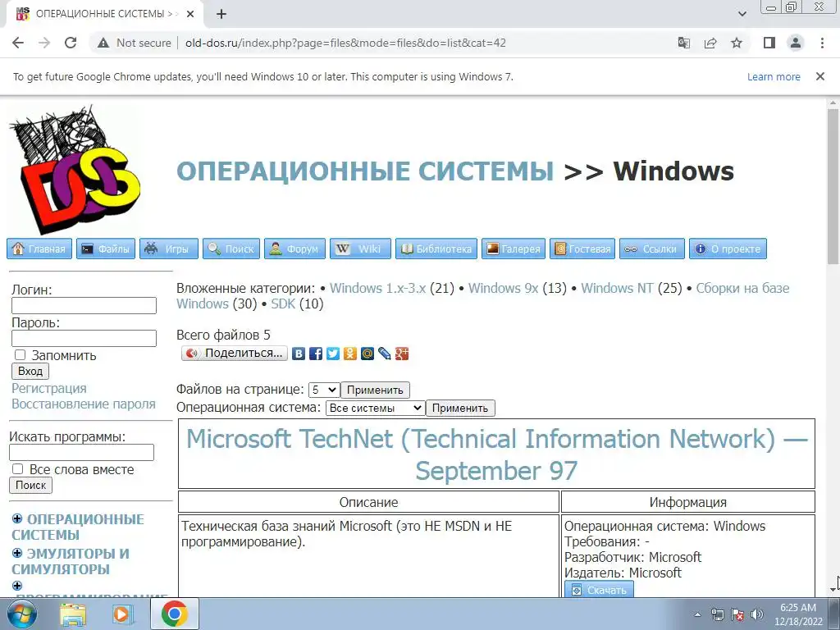Image resolution: width=840 pixels, height=630 pixels.
Task: Share page on Facebook
Action: tap(316, 354)
